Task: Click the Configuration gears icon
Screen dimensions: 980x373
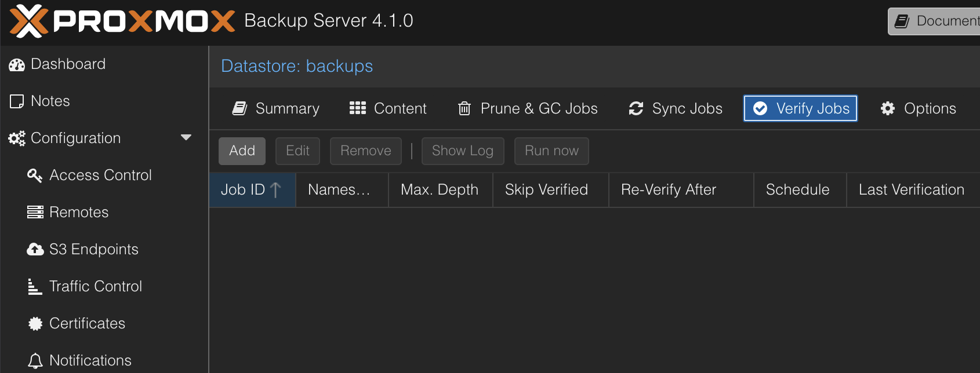Action: pyautogui.click(x=17, y=138)
